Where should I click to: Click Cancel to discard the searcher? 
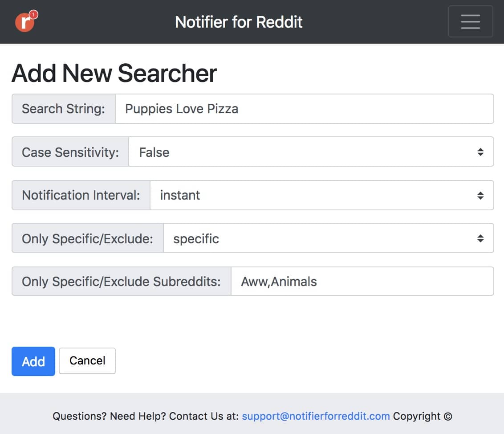(x=87, y=361)
